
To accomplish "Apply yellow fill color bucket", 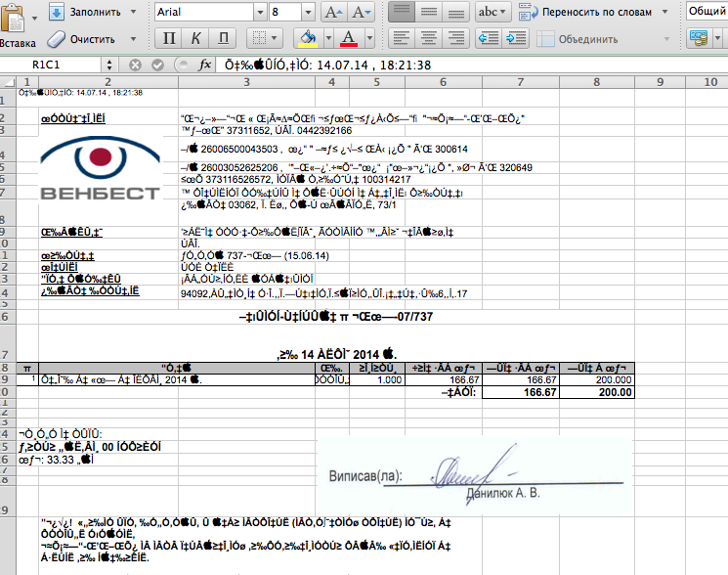I will click(308, 38).
